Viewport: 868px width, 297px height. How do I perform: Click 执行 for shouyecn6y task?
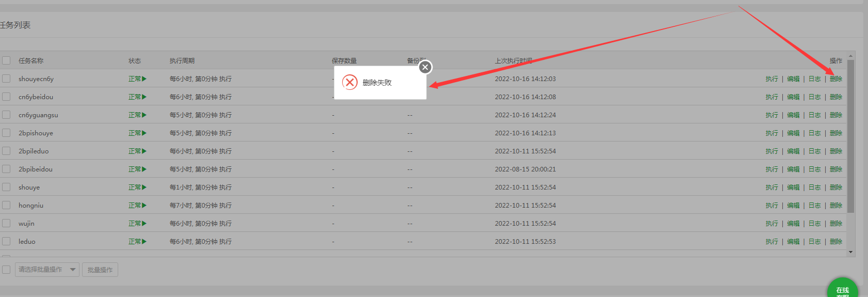point(771,79)
